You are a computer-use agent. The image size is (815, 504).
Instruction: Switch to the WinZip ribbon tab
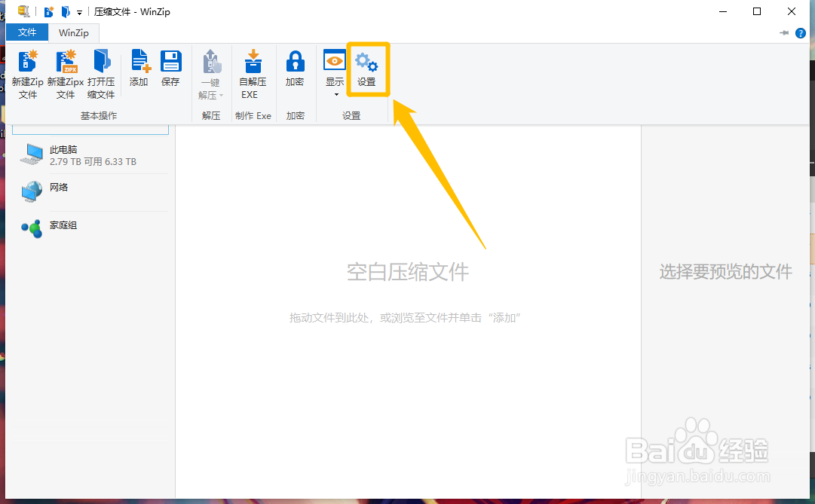pyautogui.click(x=74, y=32)
